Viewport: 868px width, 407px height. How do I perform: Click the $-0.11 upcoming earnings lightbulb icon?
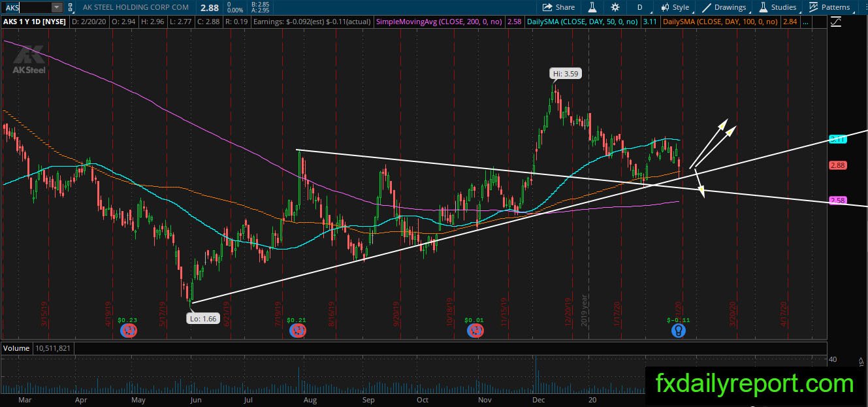(679, 331)
